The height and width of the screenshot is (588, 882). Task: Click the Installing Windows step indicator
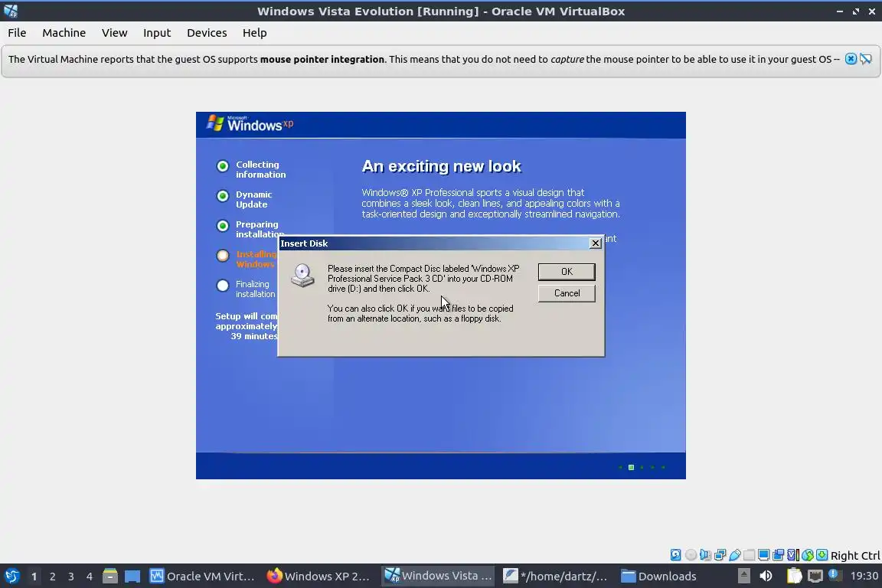click(223, 256)
